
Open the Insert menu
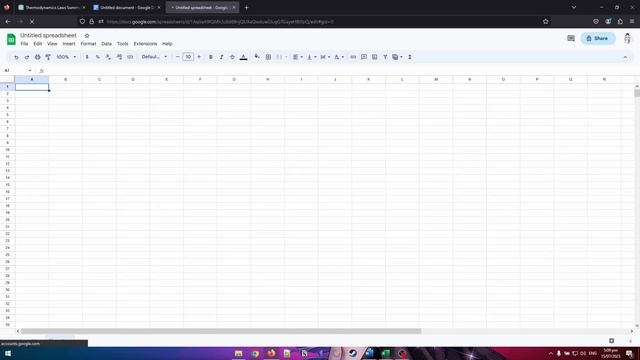point(69,44)
